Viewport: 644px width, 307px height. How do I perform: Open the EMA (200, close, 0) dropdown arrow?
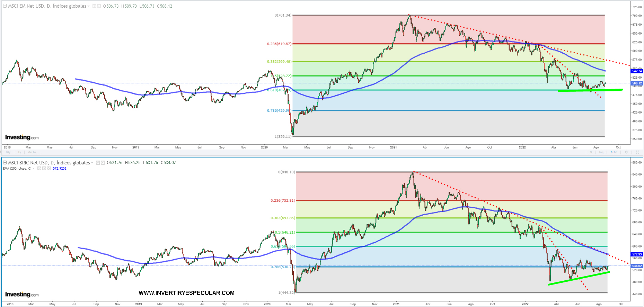pos(34,169)
